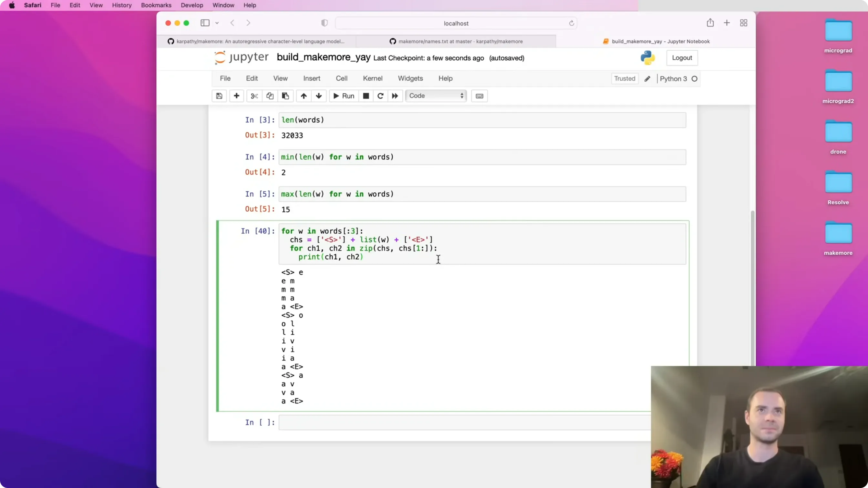Cut selected cells with scissors icon
Image resolution: width=868 pixels, height=488 pixels.
click(x=254, y=96)
